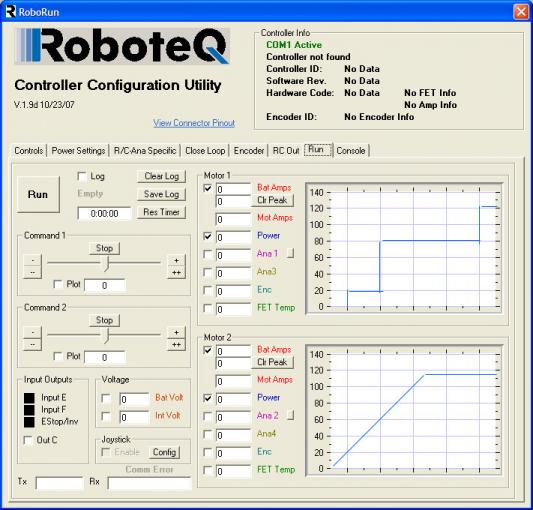The width and height of the screenshot is (533, 510).
Task: Click Command 2 double minus button
Action: [x=32, y=345]
